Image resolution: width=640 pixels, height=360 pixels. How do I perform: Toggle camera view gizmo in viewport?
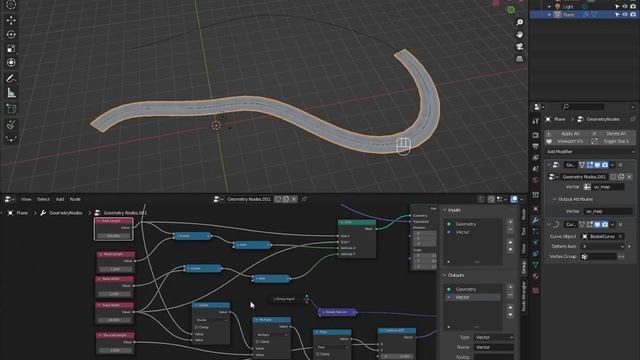[x=519, y=47]
